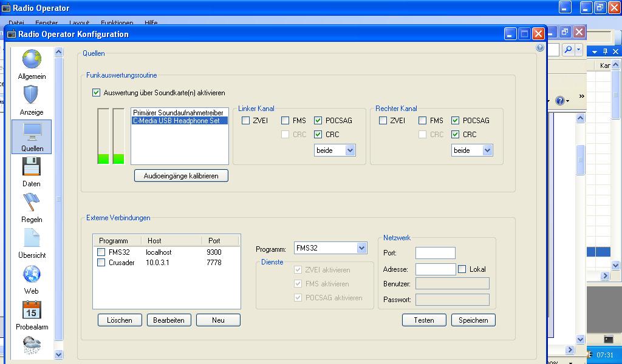Expand Rechter Kanal beide dropdown
622x364 pixels.
click(487, 150)
